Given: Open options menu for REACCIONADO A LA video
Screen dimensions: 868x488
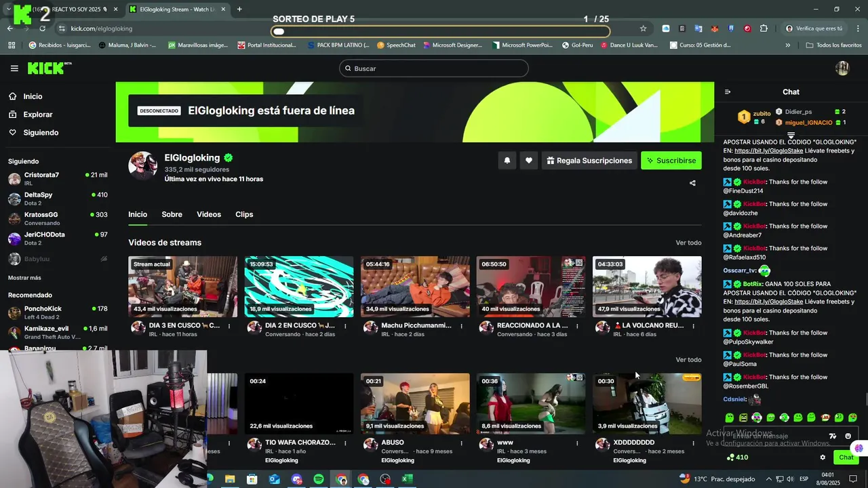Looking at the screenshot, I should click(577, 326).
